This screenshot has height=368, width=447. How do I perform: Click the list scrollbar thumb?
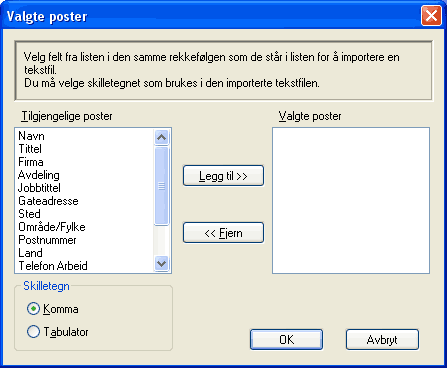[162, 186]
